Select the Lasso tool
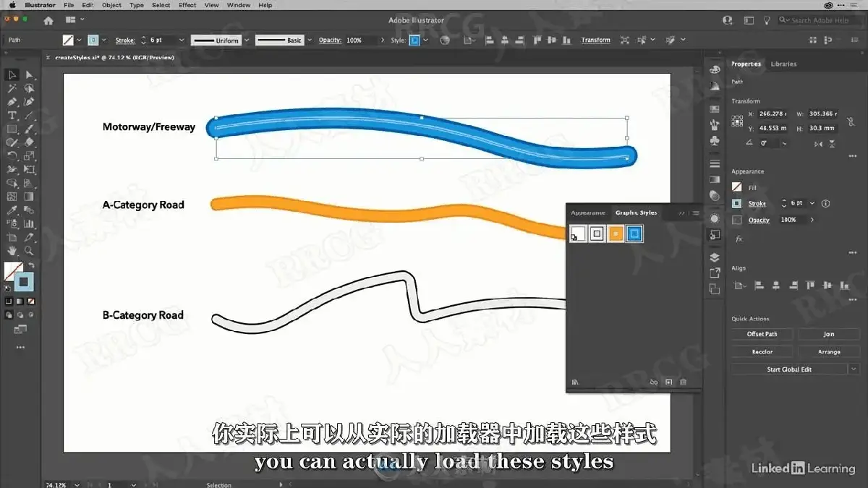The image size is (868, 488). click(30, 88)
